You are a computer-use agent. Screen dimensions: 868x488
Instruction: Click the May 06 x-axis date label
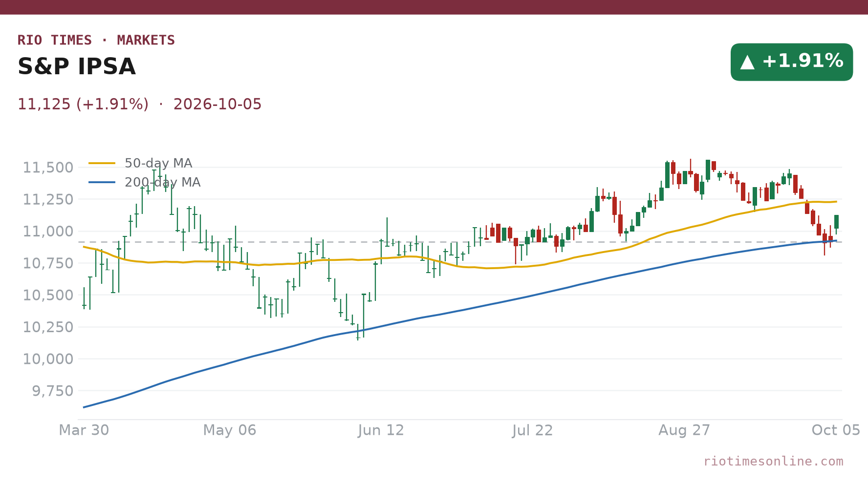pos(230,430)
